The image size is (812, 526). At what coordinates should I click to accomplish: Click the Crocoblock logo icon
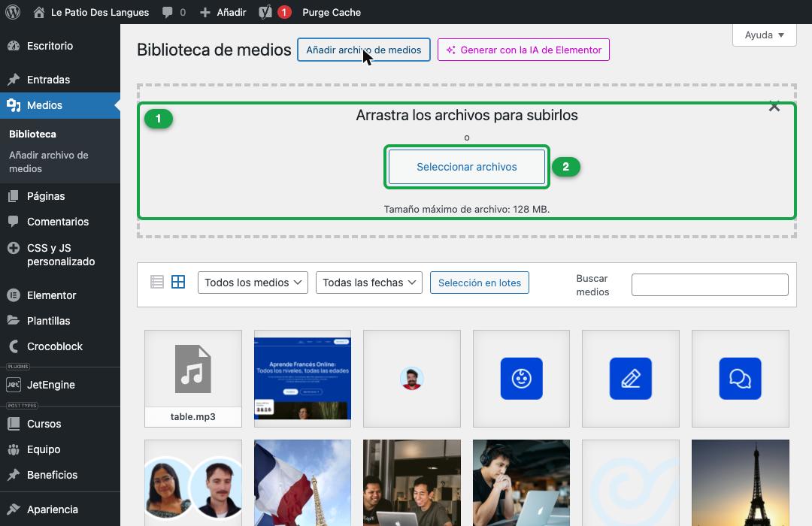click(14, 346)
